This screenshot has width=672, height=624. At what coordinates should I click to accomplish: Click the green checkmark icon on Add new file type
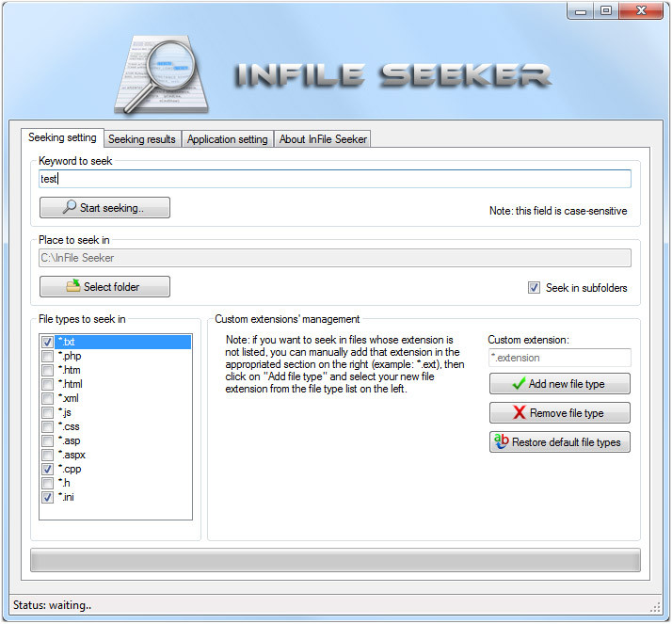[x=519, y=383]
